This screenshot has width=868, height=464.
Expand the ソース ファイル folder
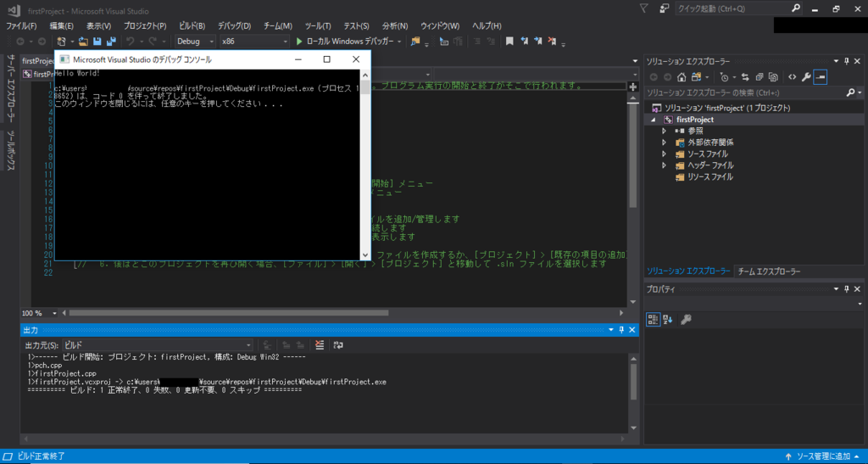[665, 154]
